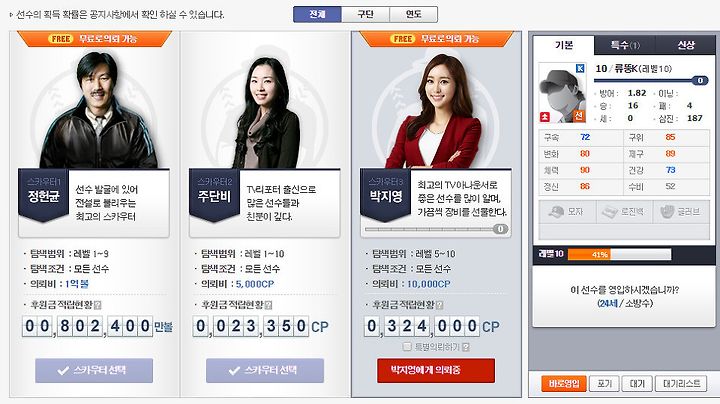Enable the 특별의뢰하기 checkbox

[x=407, y=347]
